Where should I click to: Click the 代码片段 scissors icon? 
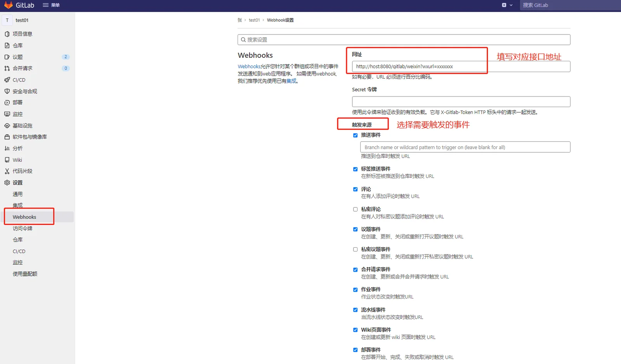(x=7, y=171)
